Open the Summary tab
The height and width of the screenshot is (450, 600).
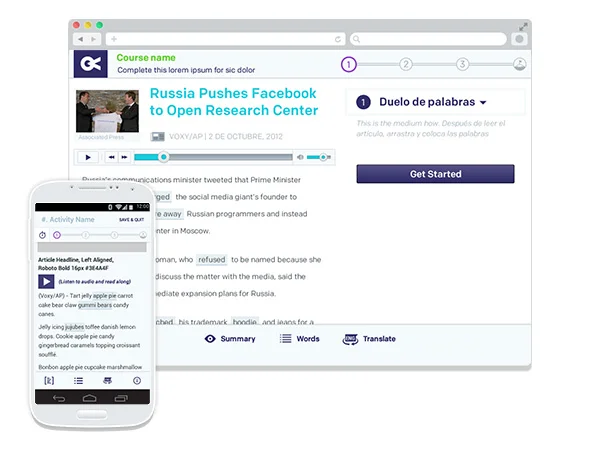pos(230,339)
